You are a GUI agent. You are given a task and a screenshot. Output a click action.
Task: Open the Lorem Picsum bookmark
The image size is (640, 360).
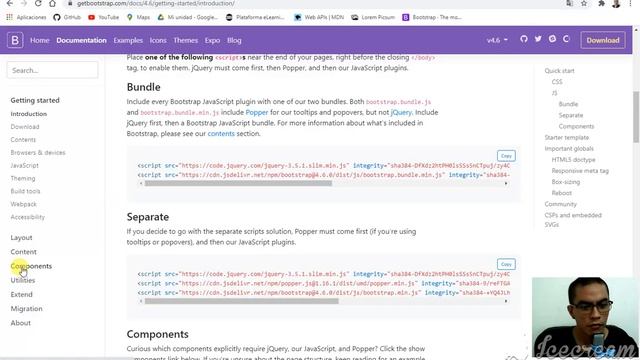point(373,17)
